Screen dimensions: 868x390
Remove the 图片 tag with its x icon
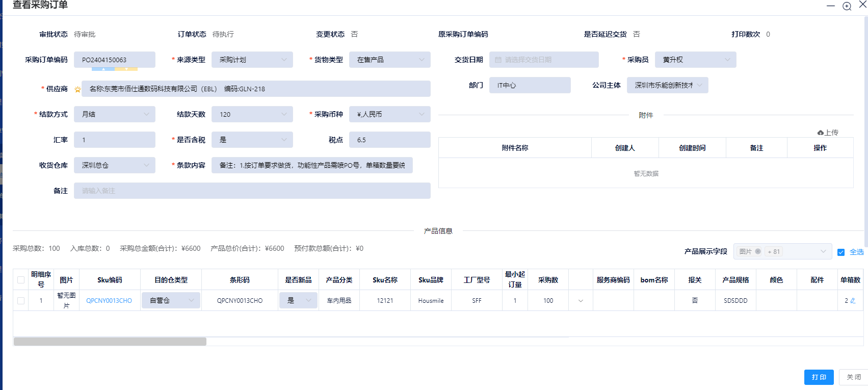coord(758,251)
